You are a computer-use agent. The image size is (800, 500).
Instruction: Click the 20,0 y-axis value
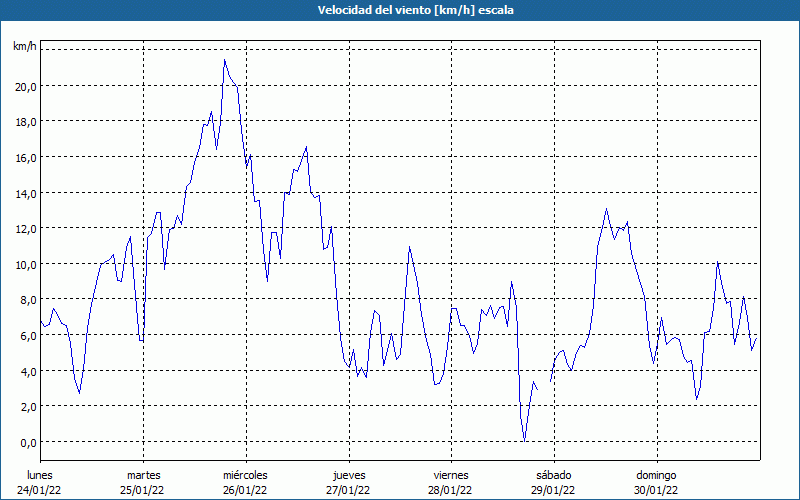pos(26,87)
